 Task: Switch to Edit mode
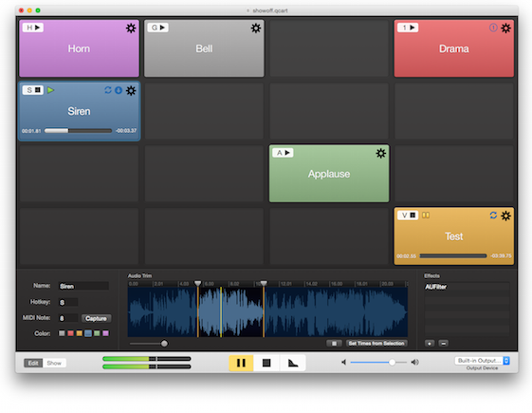point(33,363)
